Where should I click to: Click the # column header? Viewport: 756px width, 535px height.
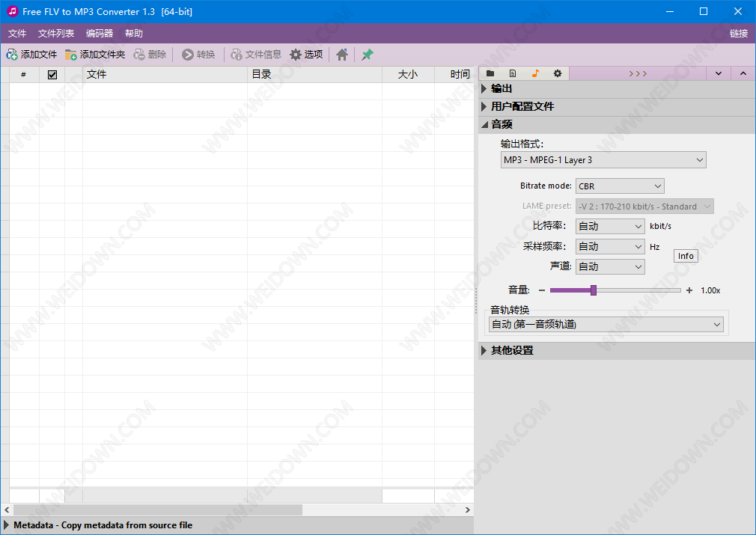pyautogui.click(x=24, y=74)
